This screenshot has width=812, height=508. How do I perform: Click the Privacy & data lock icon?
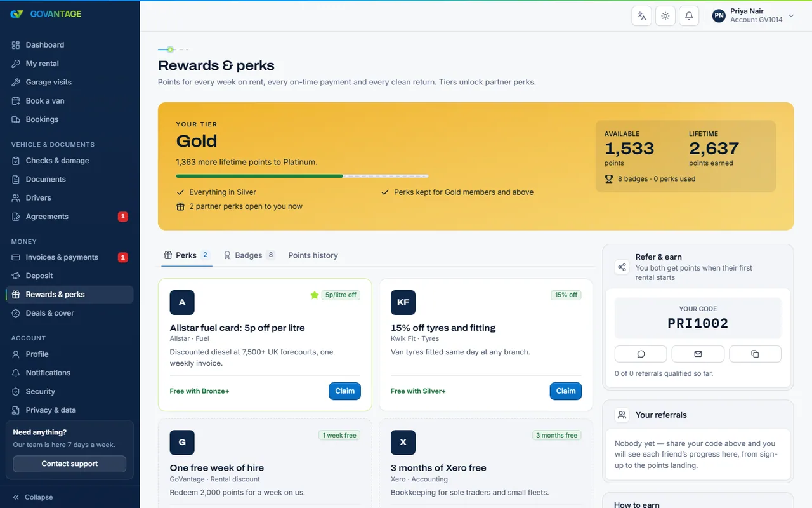16,410
